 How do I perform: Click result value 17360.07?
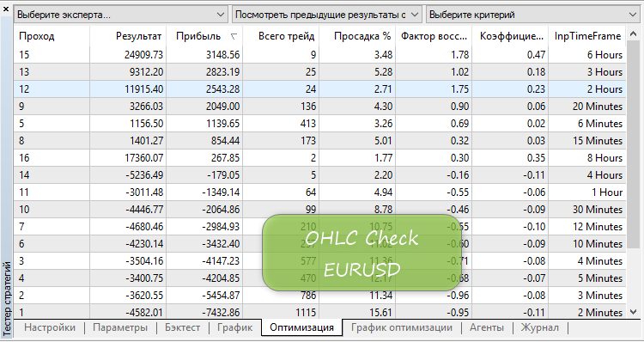pyautogui.click(x=143, y=158)
